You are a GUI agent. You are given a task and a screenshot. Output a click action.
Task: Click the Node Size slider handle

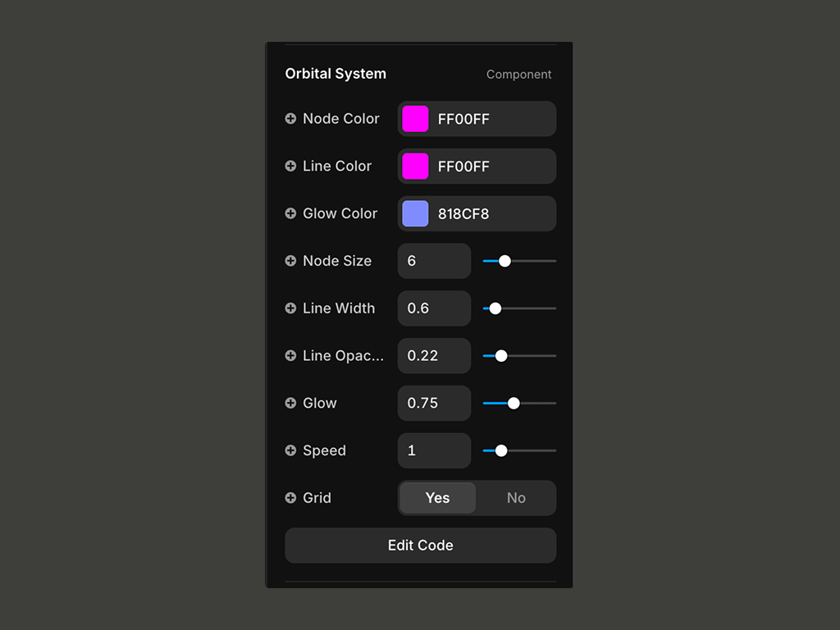[505, 261]
